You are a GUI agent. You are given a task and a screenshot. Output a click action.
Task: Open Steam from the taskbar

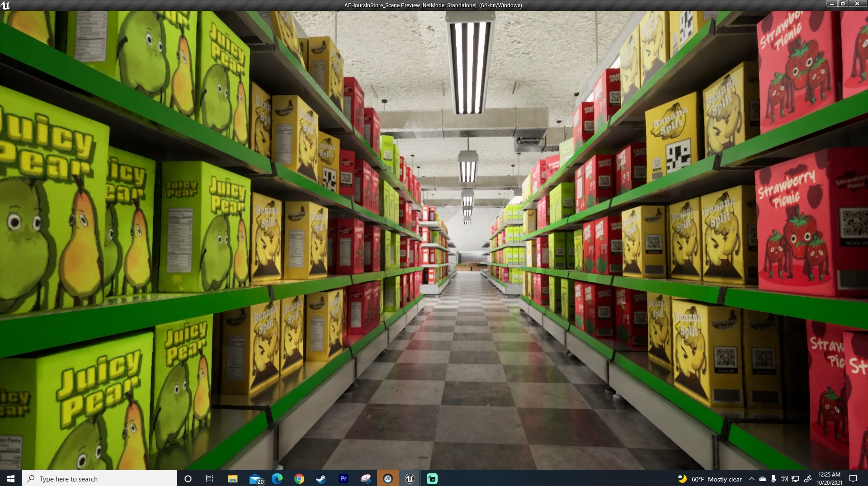coord(321,479)
